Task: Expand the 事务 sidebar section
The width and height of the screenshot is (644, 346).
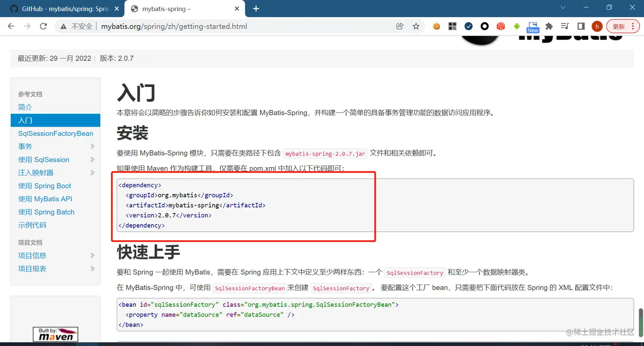Action: pos(92,147)
